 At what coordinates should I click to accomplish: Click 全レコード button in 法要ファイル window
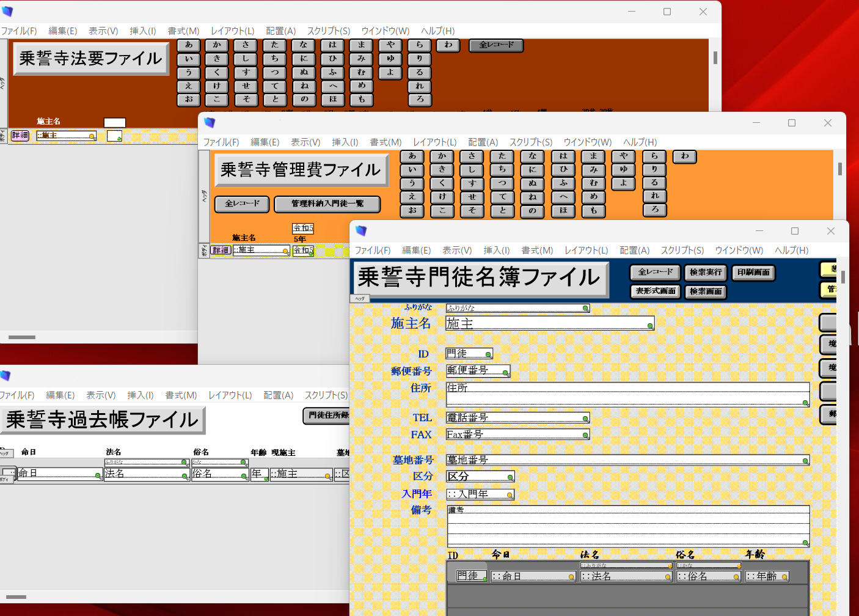pos(496,45)
